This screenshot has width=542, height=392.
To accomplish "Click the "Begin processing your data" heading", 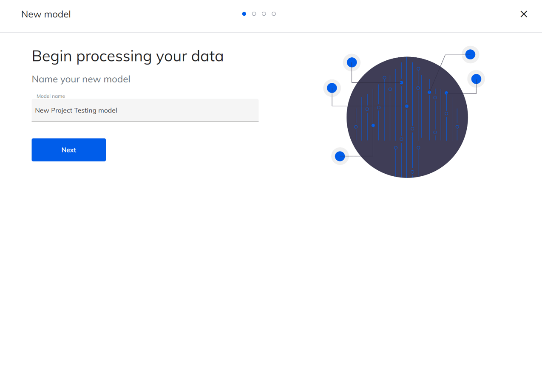I will click(128, 56).
